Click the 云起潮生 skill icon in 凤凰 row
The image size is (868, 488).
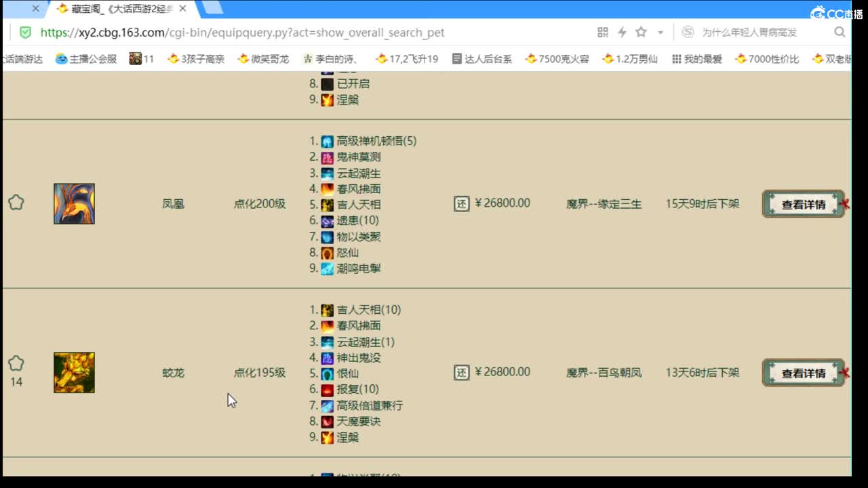[x=328, y=173]
